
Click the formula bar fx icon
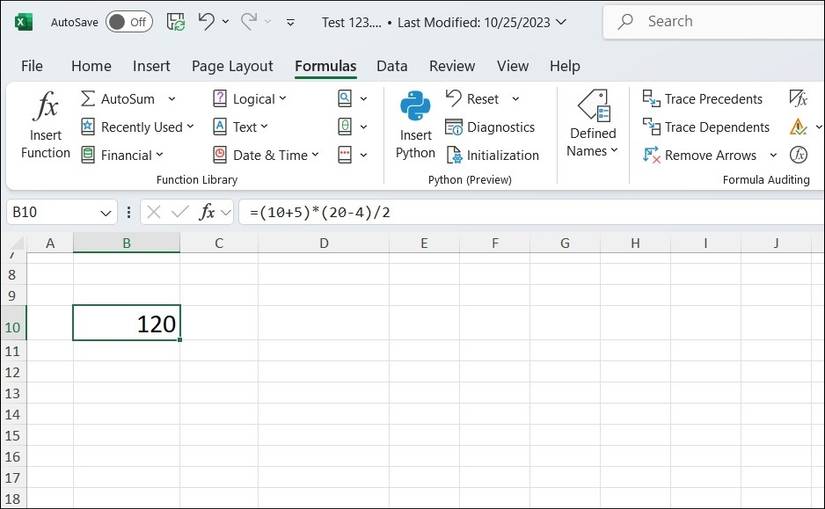pyautogui.click(x=207, y=212)
